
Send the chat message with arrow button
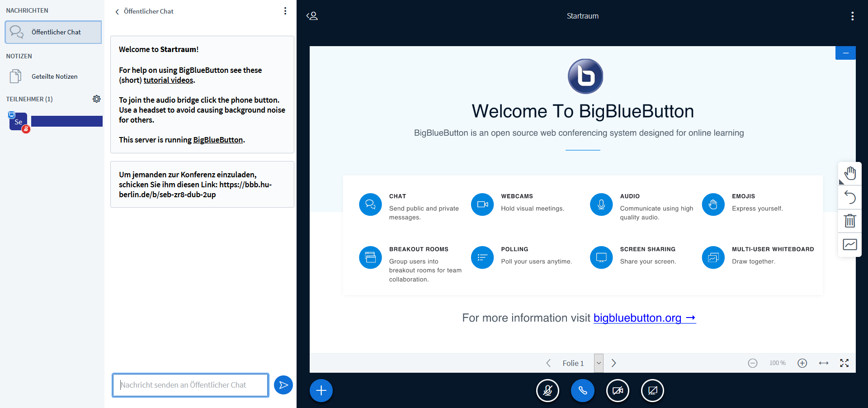(x=283, y=385)
